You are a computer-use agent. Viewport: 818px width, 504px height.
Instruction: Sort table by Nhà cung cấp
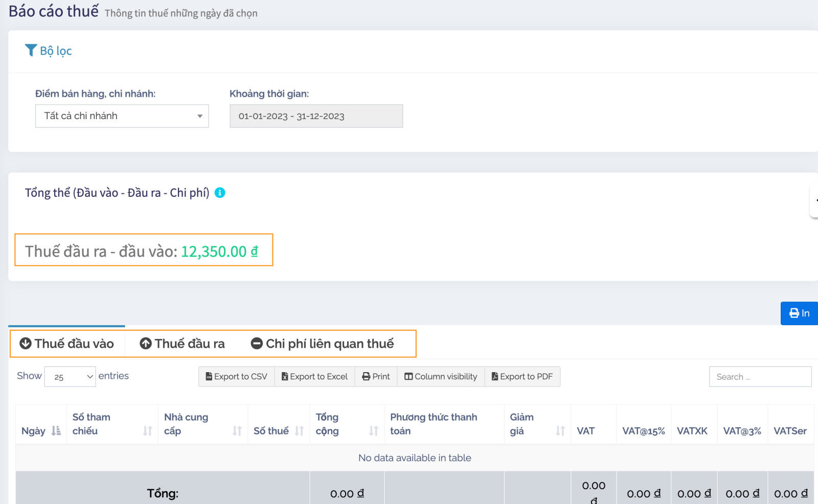(x=237, y=431)
